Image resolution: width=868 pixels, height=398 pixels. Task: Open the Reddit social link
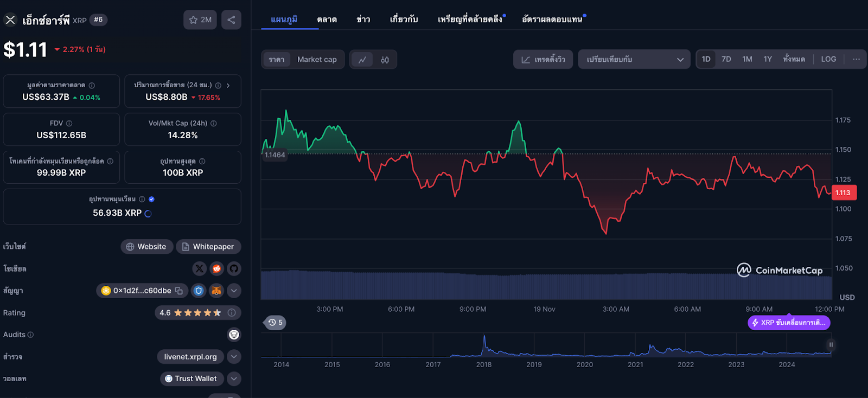217,268
